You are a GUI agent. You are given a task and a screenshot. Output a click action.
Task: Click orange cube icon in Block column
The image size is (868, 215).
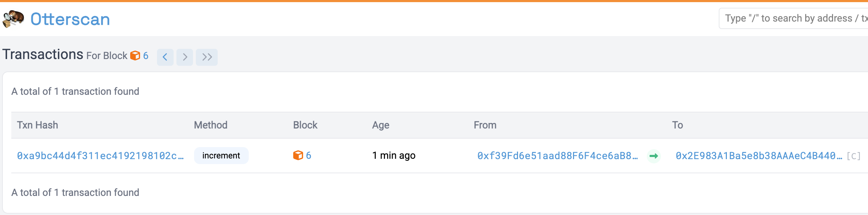[x=298, y=155]
